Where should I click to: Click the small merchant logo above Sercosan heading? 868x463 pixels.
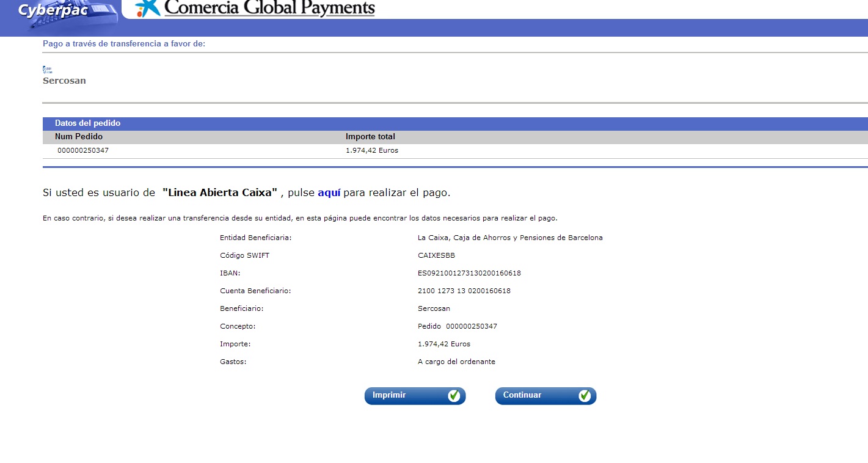47,70
